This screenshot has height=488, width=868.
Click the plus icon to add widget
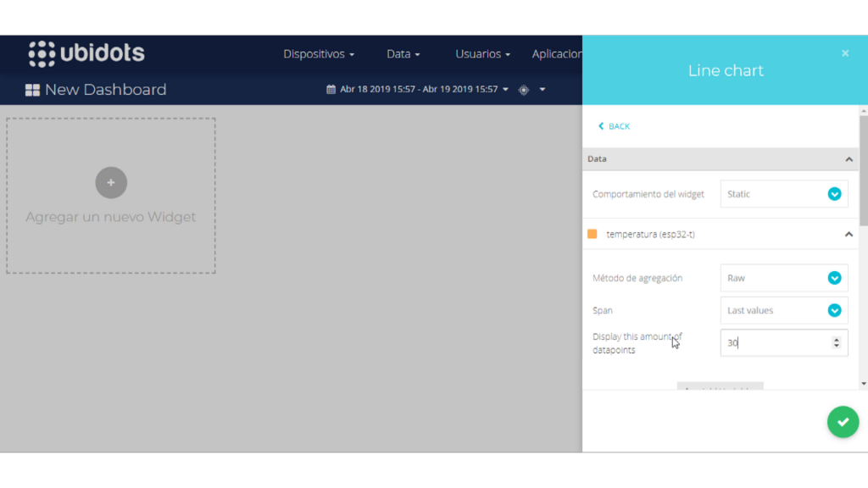coord(111,182)
